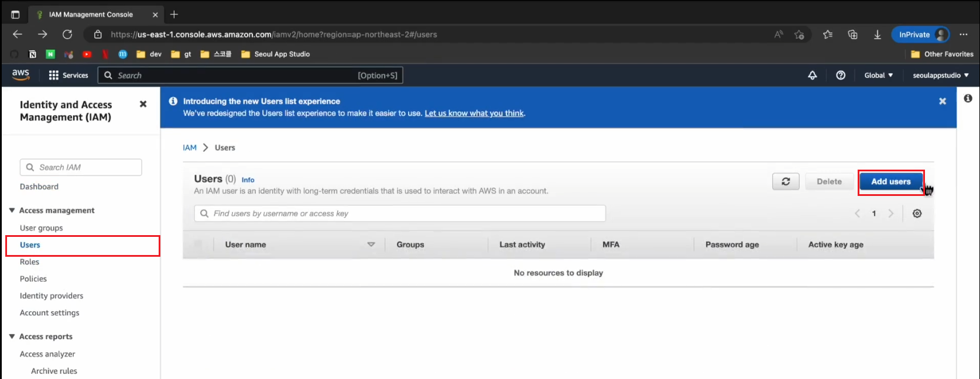Open the Read aloud icon
Screen dimensions: 980x379
pos(779,35)
